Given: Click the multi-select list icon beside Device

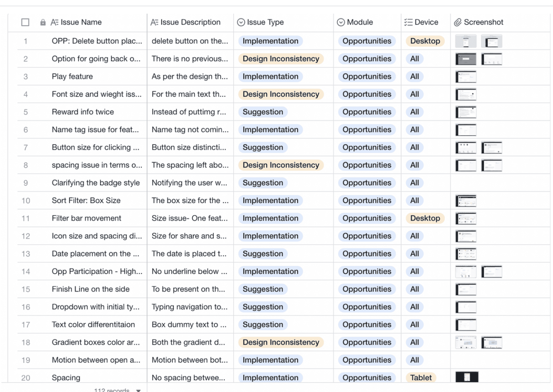Looking at the screenshot, I should (408, 22).
